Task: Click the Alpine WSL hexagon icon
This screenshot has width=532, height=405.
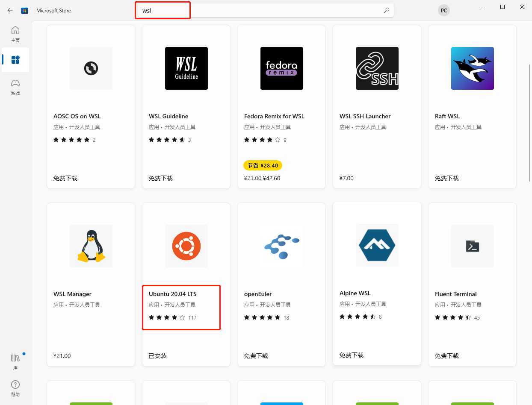Action: (377, 245)
